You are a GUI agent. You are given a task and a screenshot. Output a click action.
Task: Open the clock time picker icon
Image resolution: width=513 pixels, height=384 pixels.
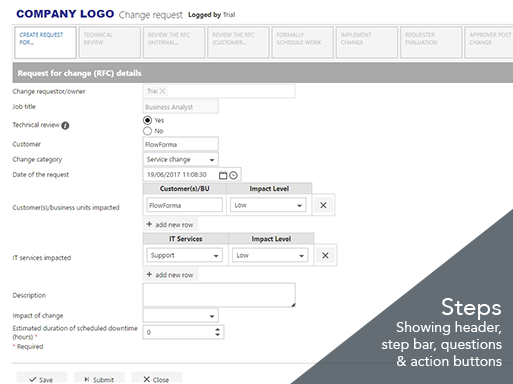point(233,175)
